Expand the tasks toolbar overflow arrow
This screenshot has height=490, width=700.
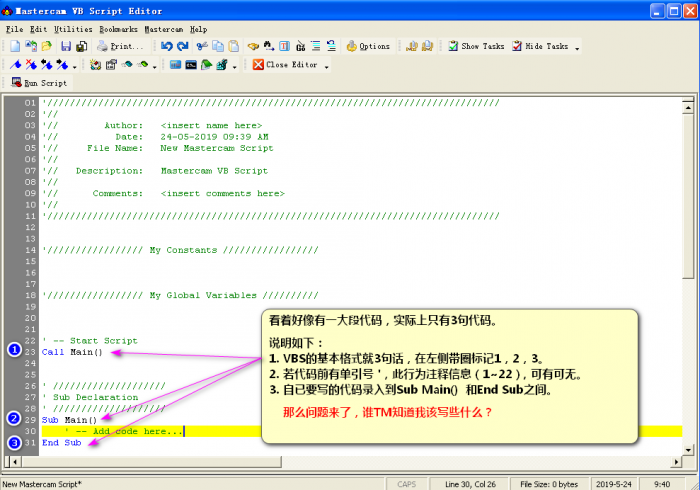(577, 47)
